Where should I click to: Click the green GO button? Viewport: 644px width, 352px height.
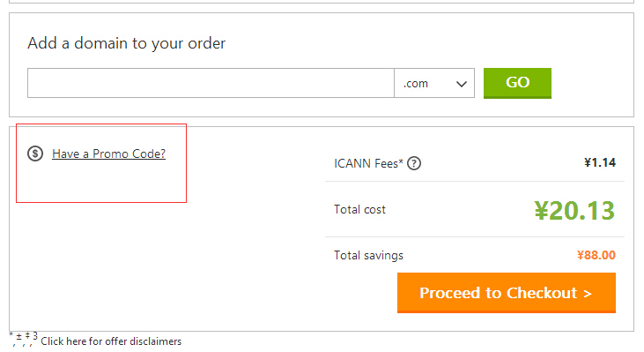tap(517, 83)
